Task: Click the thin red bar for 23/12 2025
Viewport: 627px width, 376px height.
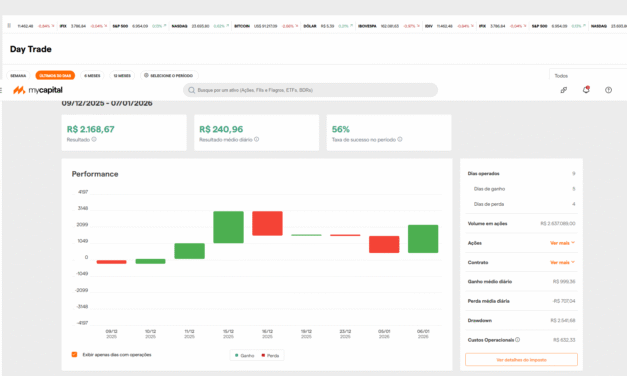Action: (345, 235)
